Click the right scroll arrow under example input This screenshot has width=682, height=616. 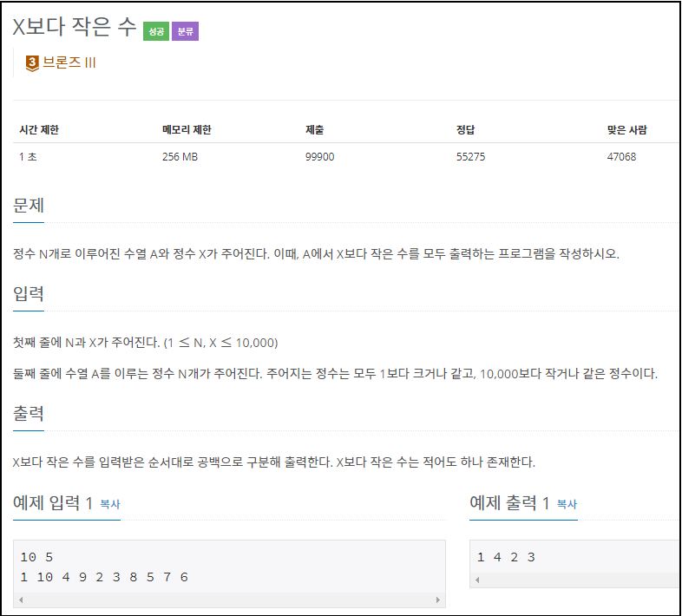coord(438,600)
